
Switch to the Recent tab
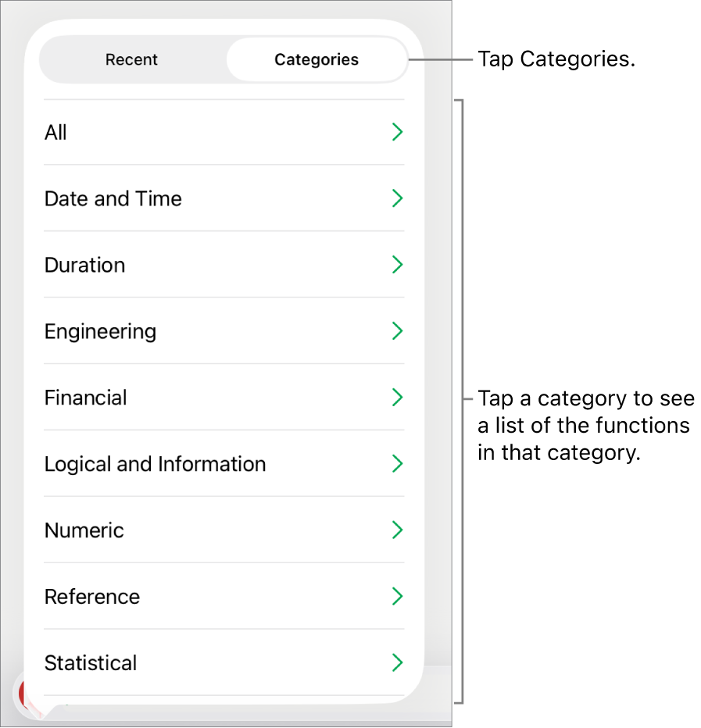131,59
